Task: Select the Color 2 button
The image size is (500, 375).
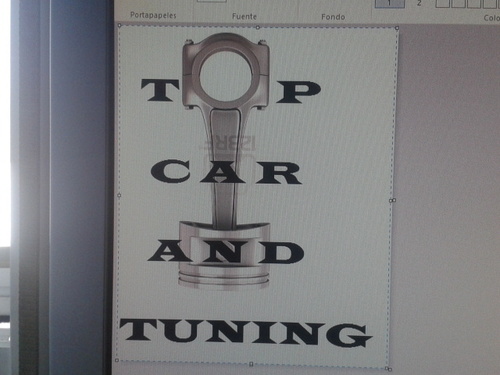Action: pyautogui.click(x=419, y=3)
